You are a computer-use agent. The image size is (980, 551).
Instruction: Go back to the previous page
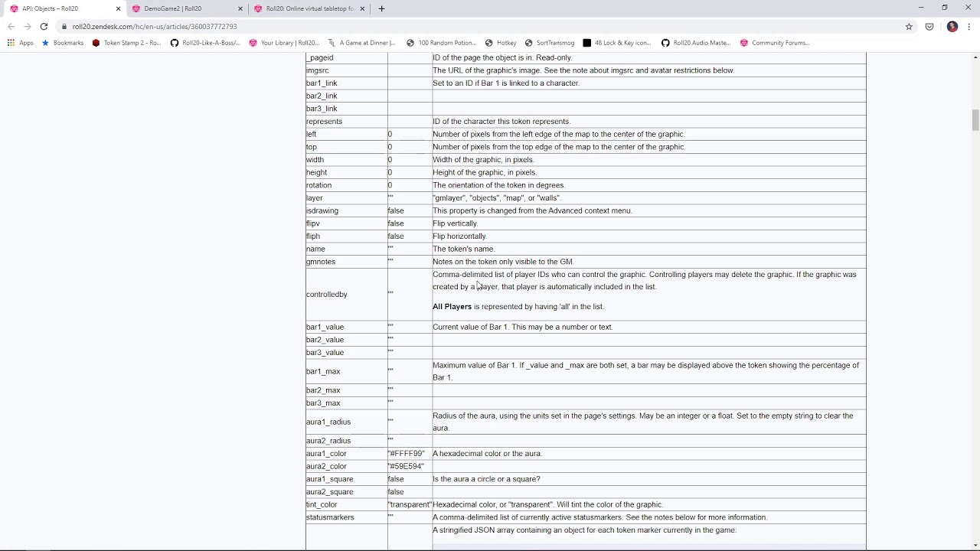coord(11,26)
